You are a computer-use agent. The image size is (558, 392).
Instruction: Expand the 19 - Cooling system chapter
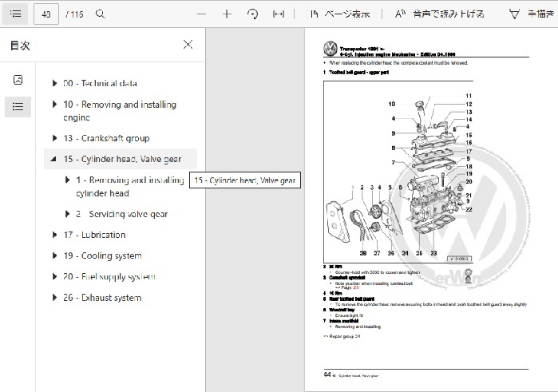pyautogui.click(x=54, y=255)
